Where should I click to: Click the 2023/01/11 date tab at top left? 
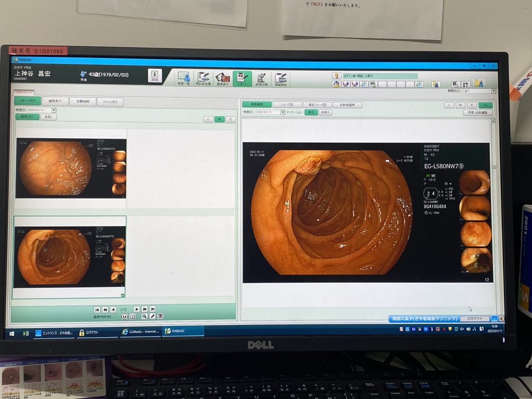(24, 92)
